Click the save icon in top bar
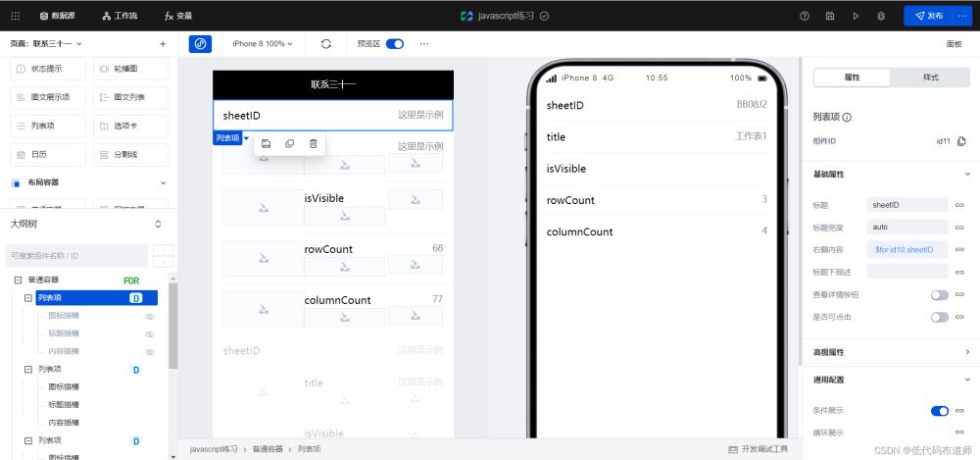Image resolution: width=980 pixels, height=460 pixels. (830, 16)
